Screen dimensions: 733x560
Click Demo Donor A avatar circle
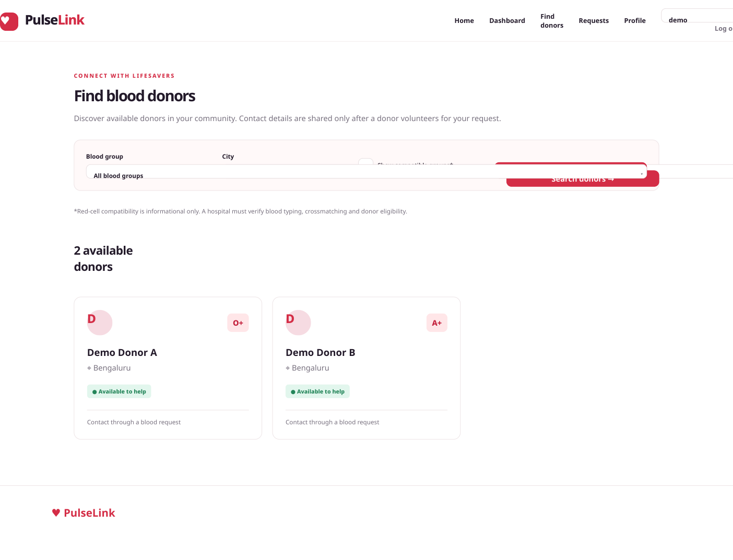point(100,323)
